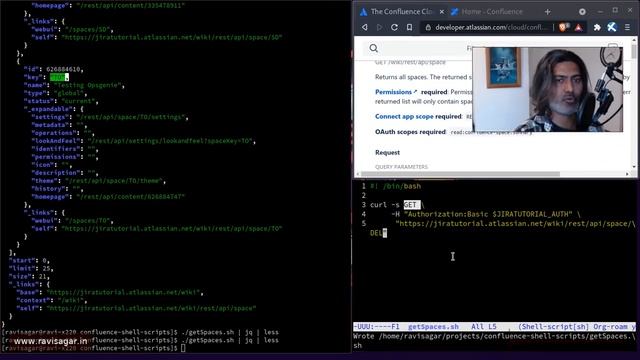Open the extensions puzzle icon
The width and height of the screenshot is (640, 360).
point(597,27)
